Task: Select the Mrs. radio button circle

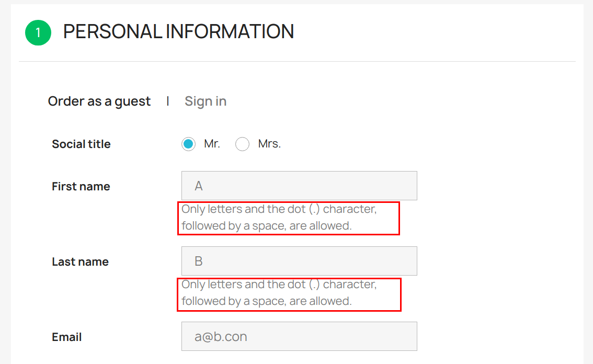Action: pos(242,144)
